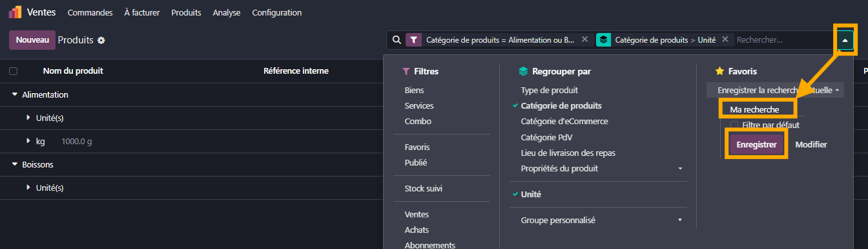
Task: Sort by Référence interne column header
Action: tap(296, 71)
